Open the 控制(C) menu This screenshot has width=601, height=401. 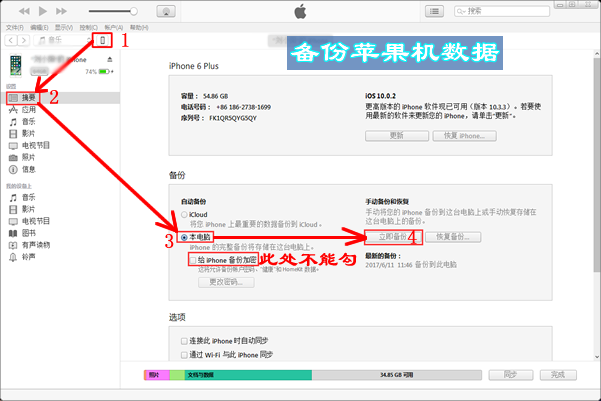[89, 28]
